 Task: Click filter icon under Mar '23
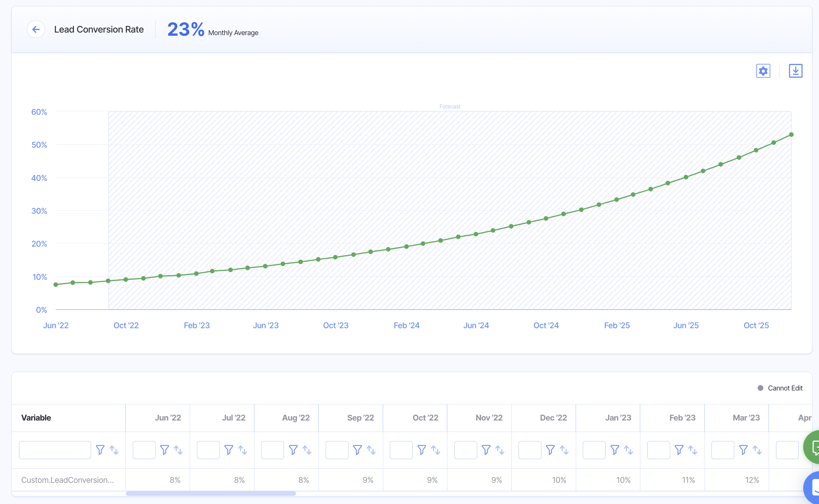(743, 450)
